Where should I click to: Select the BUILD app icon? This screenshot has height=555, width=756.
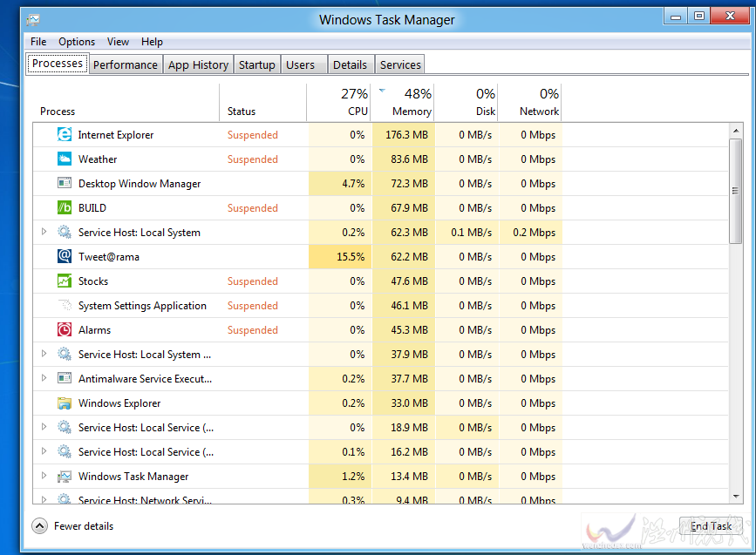(x=65, y=207)
